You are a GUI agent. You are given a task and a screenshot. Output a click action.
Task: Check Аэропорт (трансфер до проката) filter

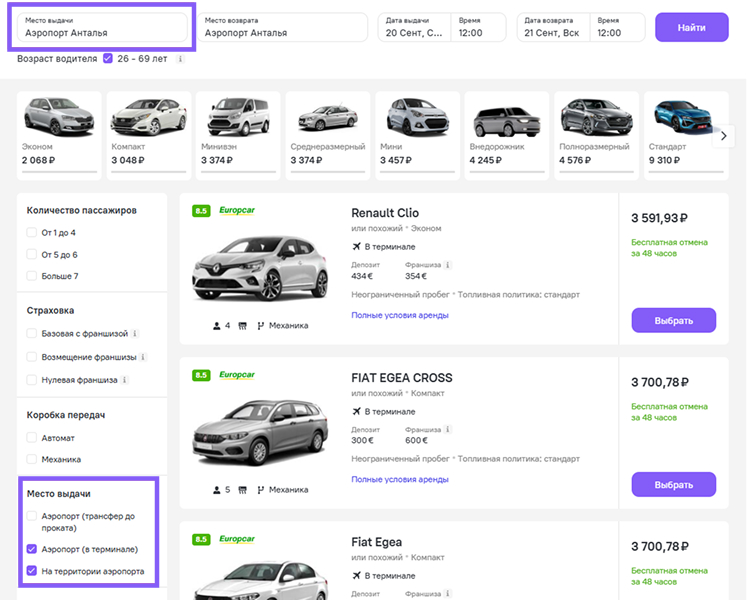tap(31, 516)
